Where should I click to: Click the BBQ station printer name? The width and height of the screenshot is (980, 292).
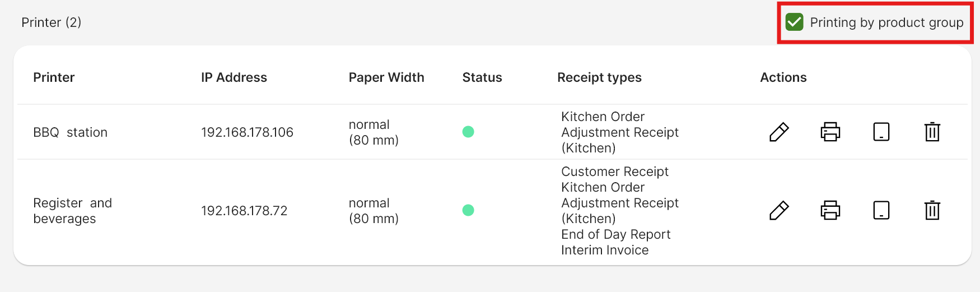(70, 132)
